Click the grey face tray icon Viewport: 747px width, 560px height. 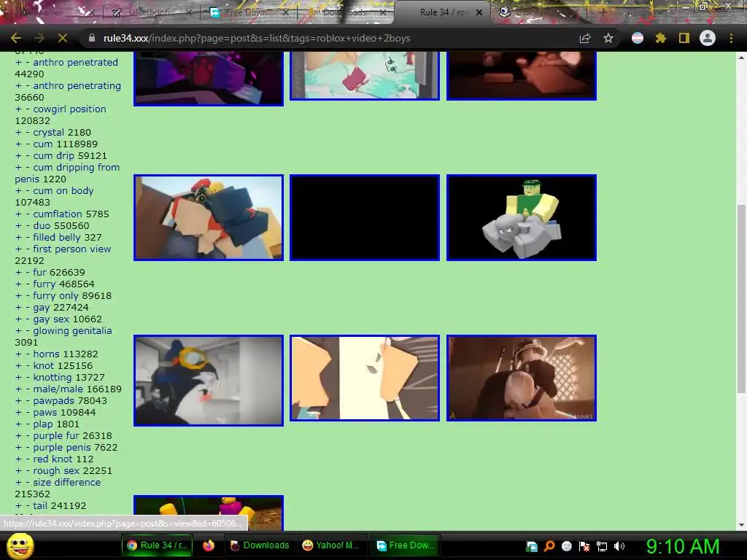coord(566,546)
